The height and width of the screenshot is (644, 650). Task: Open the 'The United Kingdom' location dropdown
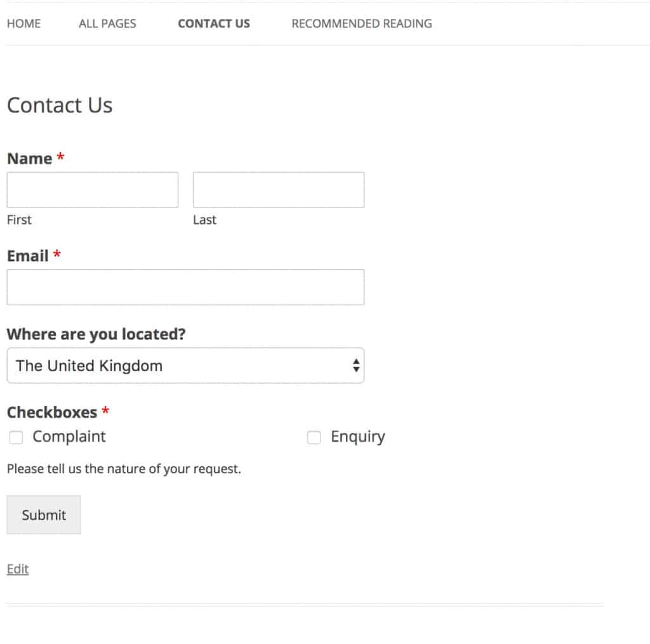point(178,365)
